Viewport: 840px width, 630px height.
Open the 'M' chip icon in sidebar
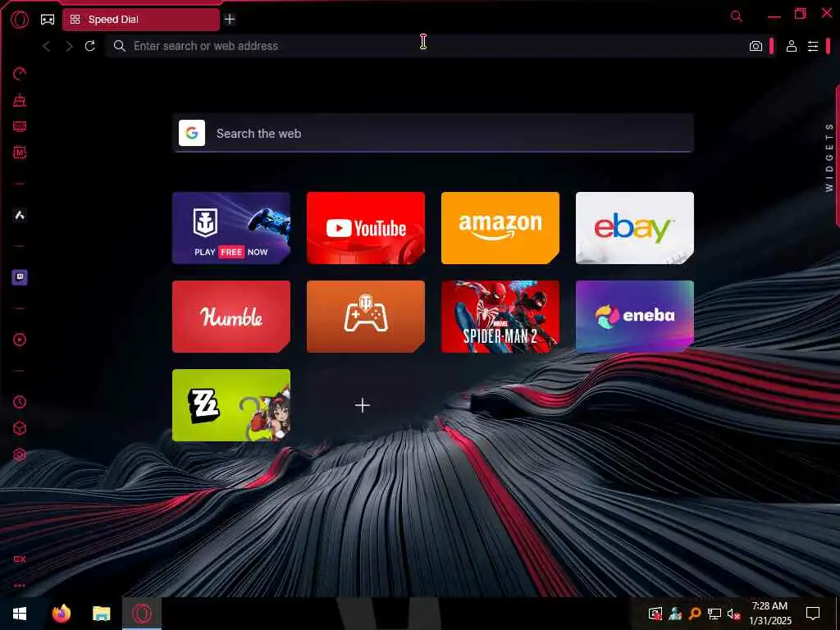coord(20,153)
